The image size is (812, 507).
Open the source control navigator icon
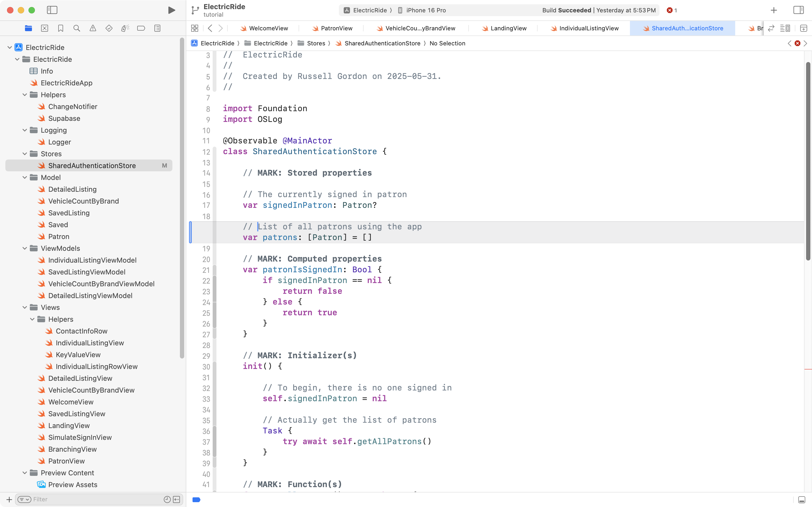[45, 28]
